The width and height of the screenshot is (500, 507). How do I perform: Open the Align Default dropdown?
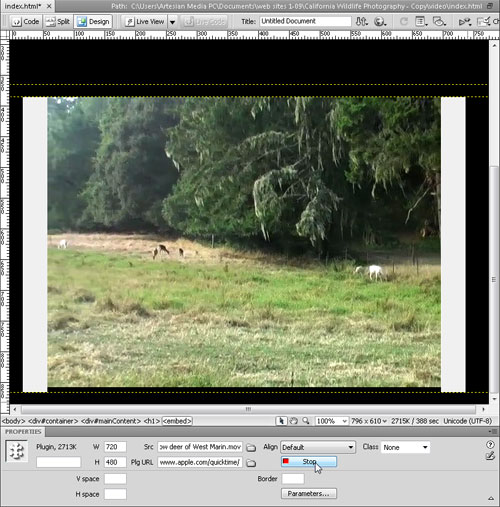[318, 447]
